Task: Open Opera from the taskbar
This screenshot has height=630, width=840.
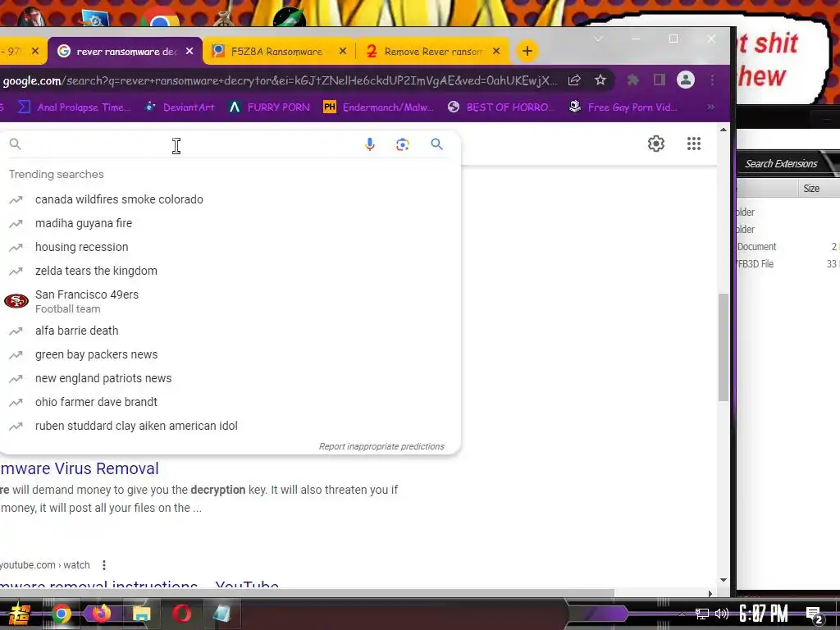Action: [181, 614]
